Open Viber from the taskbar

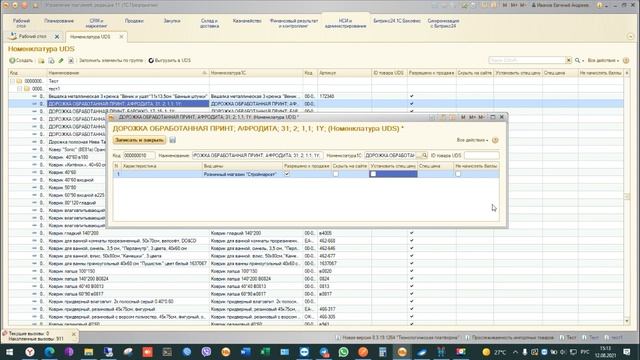click(x=206, y=352)
